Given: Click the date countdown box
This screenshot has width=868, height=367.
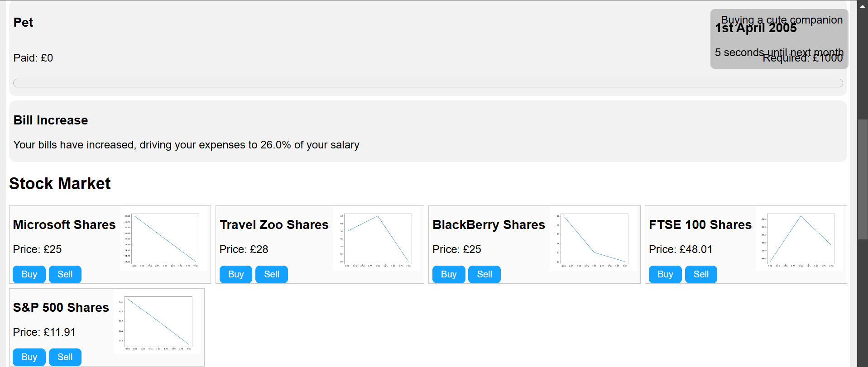Looking at the screenshot, I should pyautogui.click(x=779, y=39).
